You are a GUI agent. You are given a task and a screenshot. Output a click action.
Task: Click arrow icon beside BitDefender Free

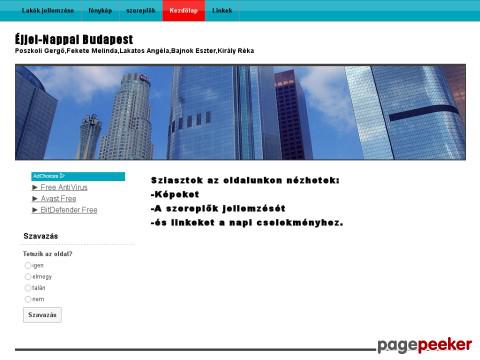[x=35, y=210]
